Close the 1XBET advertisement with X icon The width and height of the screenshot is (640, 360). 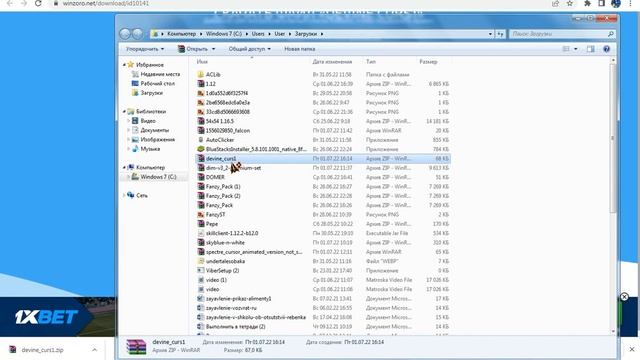click(624, 297)
